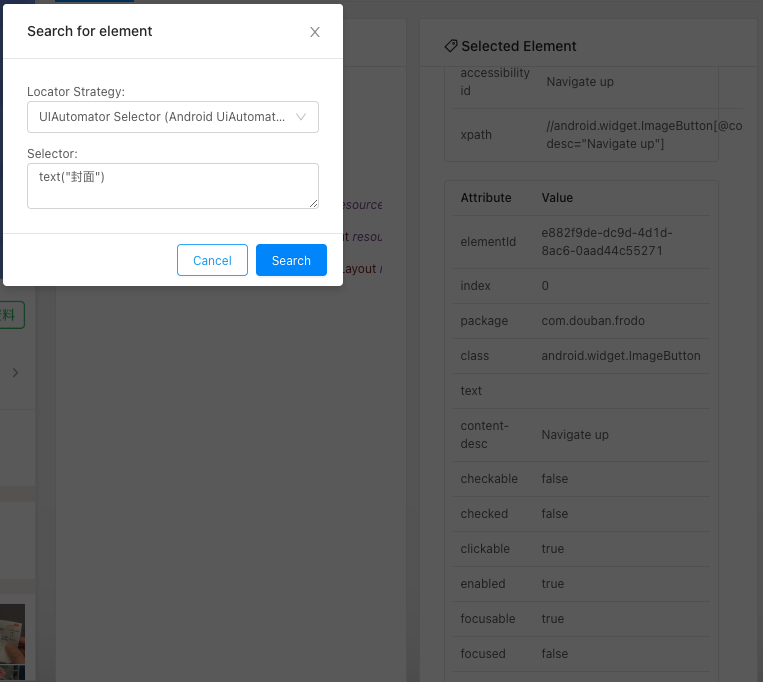Click the Selected Element panel title

coord(519,46)
